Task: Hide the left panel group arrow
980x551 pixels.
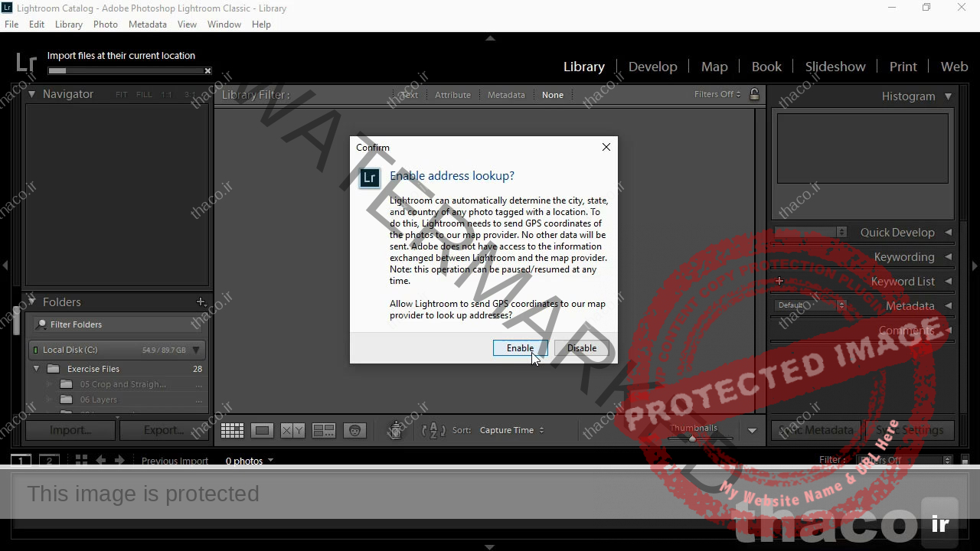Action: (x=5, y=266)
